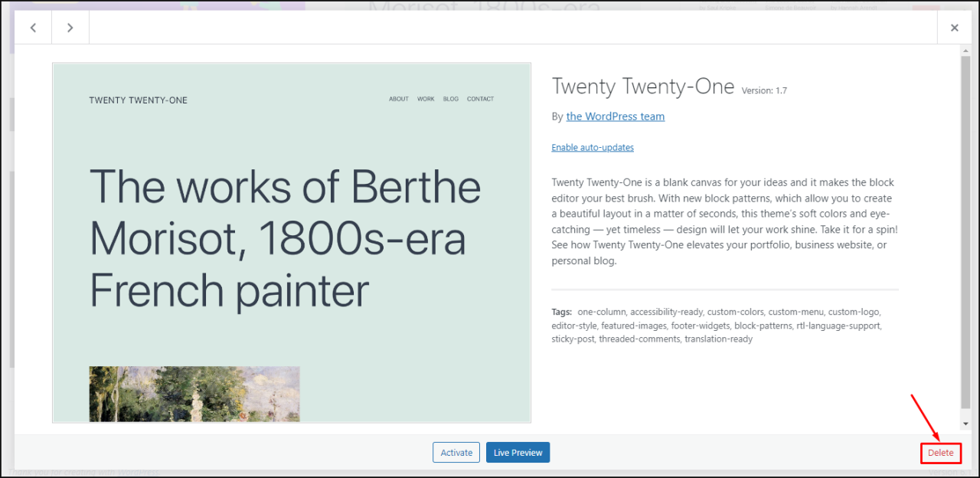Click BLOG in the theme screenshot menu

(451, 99)
